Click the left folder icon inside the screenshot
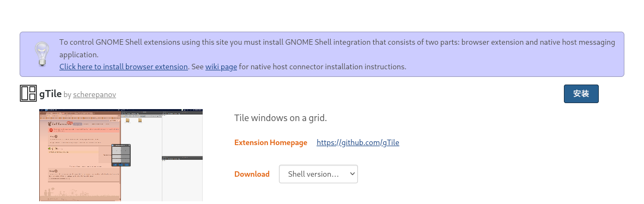 (127, 121)
